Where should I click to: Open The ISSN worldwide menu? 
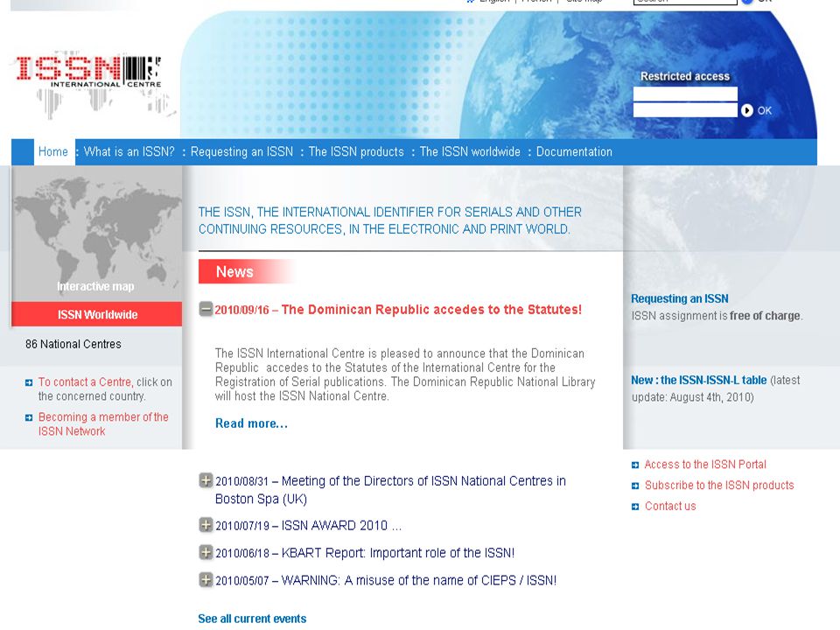click(470, 151)
